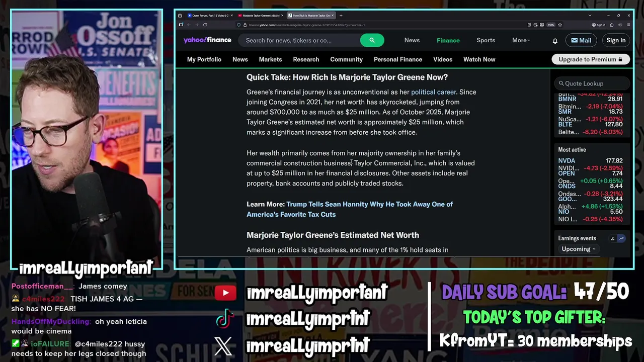
Task: Open the News item in navigation bar
Action: click(x=240, y=59)
